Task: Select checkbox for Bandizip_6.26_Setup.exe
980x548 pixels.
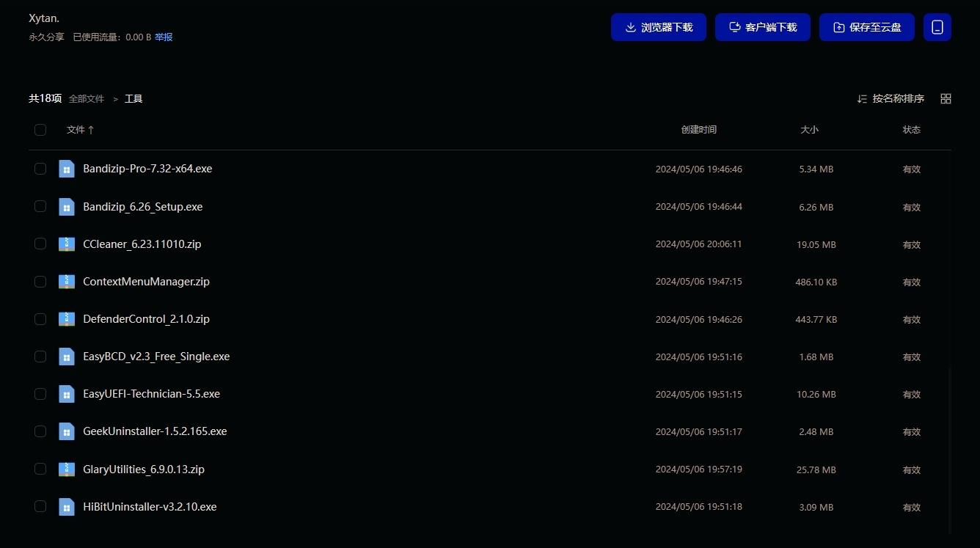Action: pyautogui.click(x=40, y=206)
